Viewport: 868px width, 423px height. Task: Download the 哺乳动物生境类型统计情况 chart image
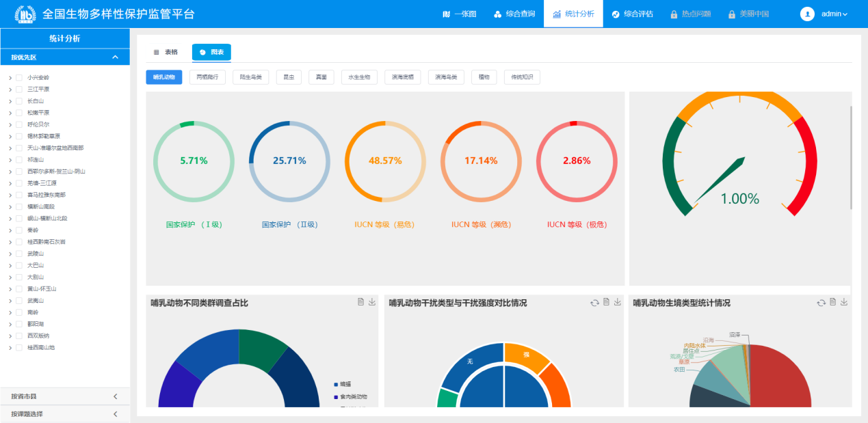pyautogui.click(x=844, y=302)
